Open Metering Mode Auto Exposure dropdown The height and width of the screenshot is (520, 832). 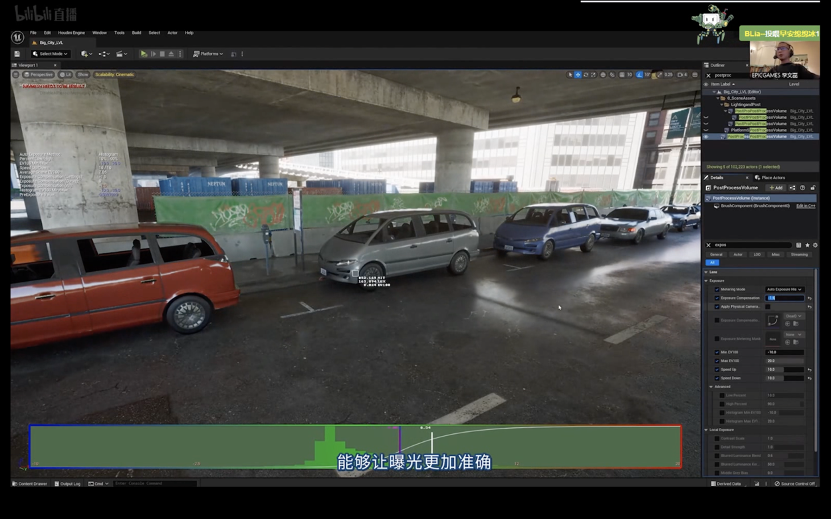click(784, 289)
